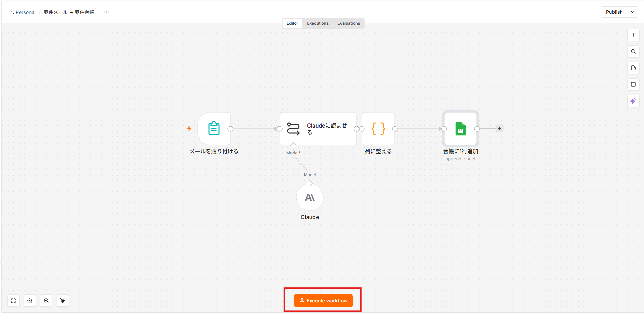This screenshot has width=644, height=313.
Task: Click the Model diamond connector under the chain node
Action: pyautogui.click(x=293, y=145)
